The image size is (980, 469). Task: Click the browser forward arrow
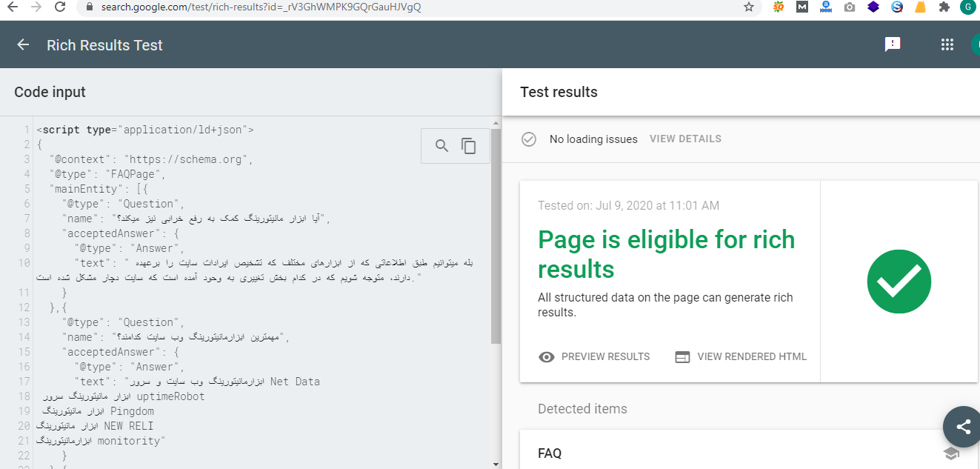pyautogui.click(x=36, y=7)
